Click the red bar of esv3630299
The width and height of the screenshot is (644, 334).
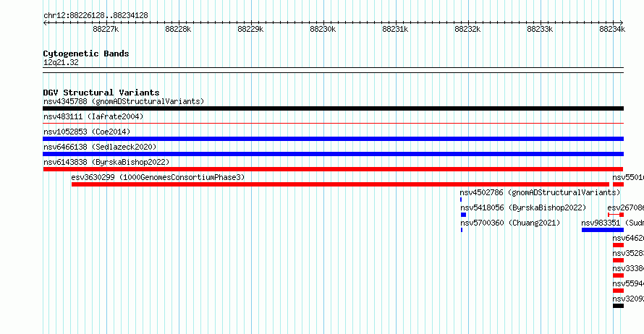click(340, 184)
